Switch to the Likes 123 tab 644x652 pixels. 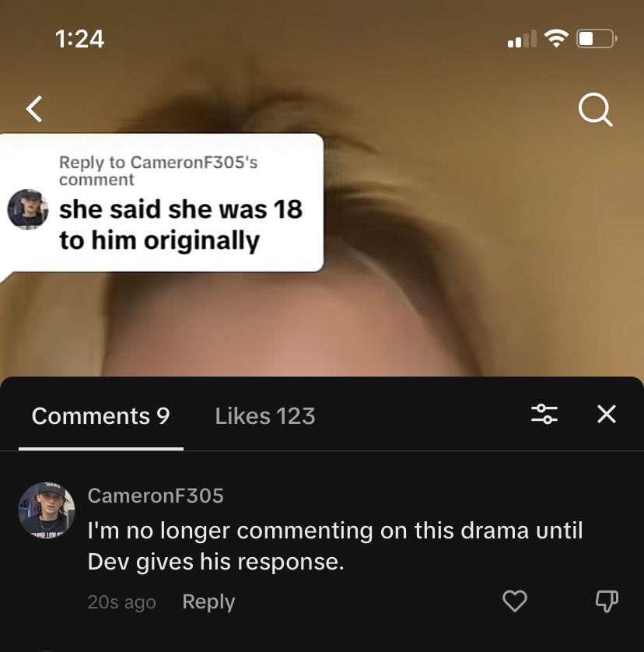265,415
